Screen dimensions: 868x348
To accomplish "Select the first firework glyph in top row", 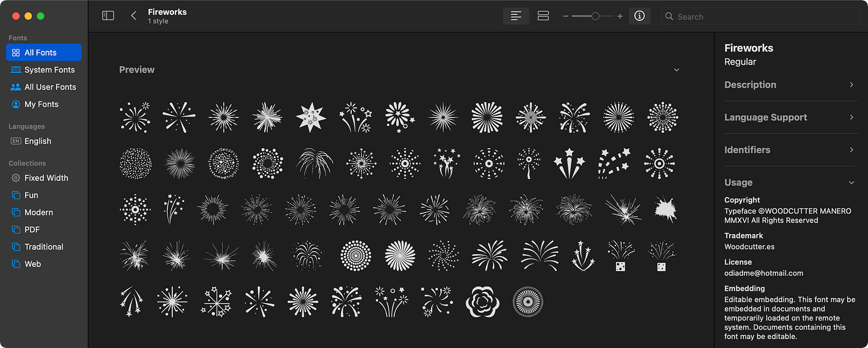I will tap(135, 117).
